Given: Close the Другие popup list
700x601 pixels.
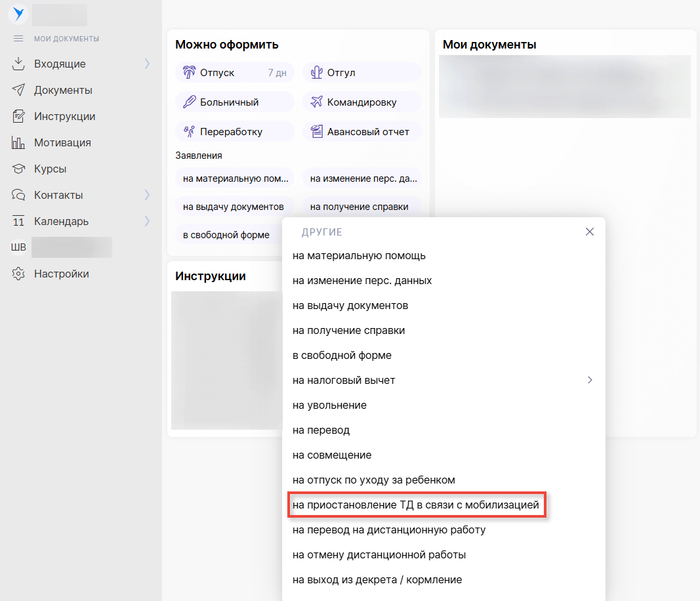Looking at the screenshot, I should click(x=589, y=232).
